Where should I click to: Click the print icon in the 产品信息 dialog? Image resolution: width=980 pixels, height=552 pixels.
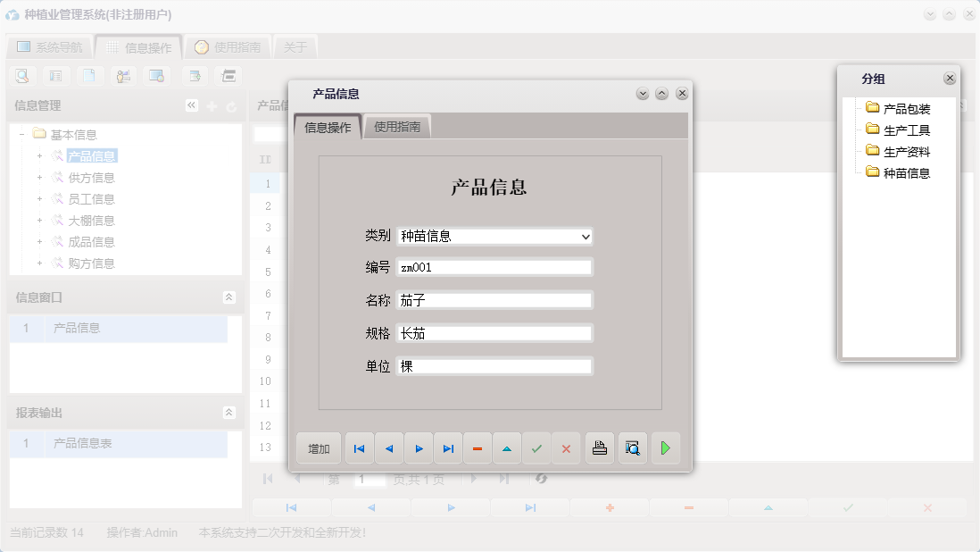(x=599, y=447)
